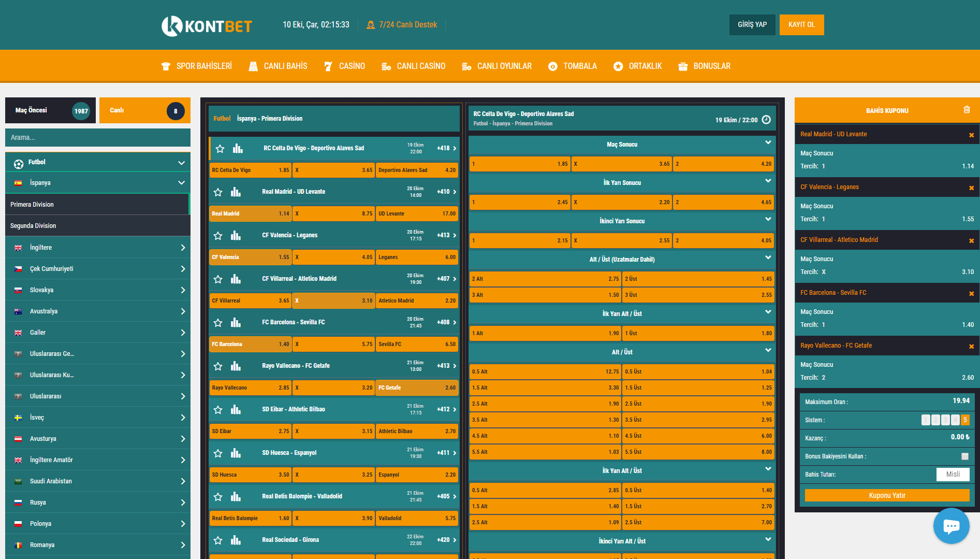Image resolution: width=980 pixels, height=559 pixels.
Task: Collapse the Maç Sonucu market section
Action: pyautogui.click(x=768, y=143)
